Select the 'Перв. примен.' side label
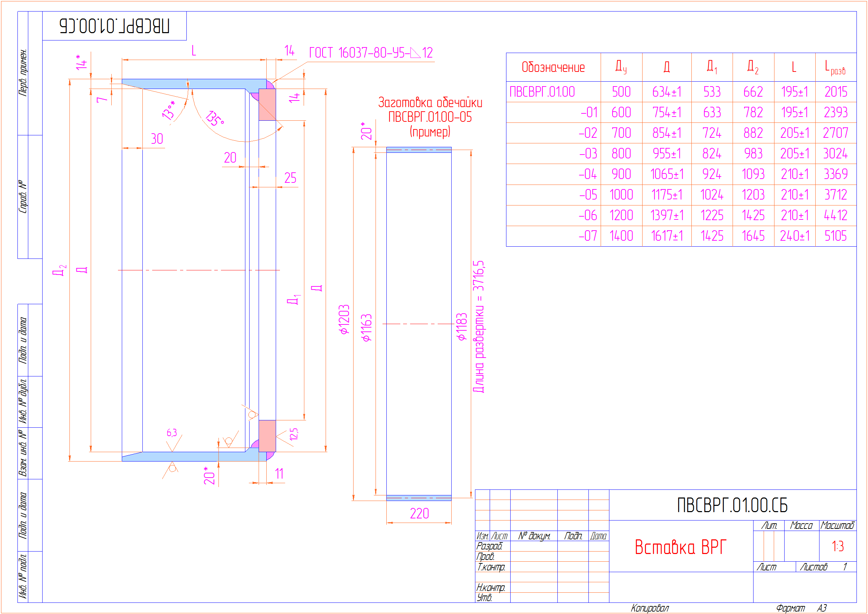 (23, 72)
